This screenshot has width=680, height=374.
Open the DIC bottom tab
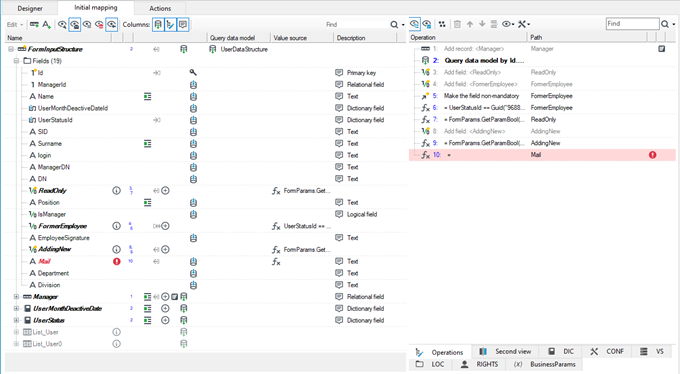[x=561, y=351]
